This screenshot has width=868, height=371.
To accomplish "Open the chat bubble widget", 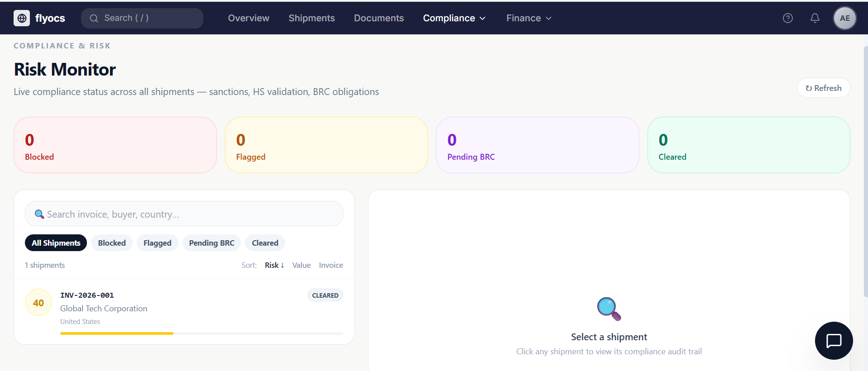I will pos(834,340).
